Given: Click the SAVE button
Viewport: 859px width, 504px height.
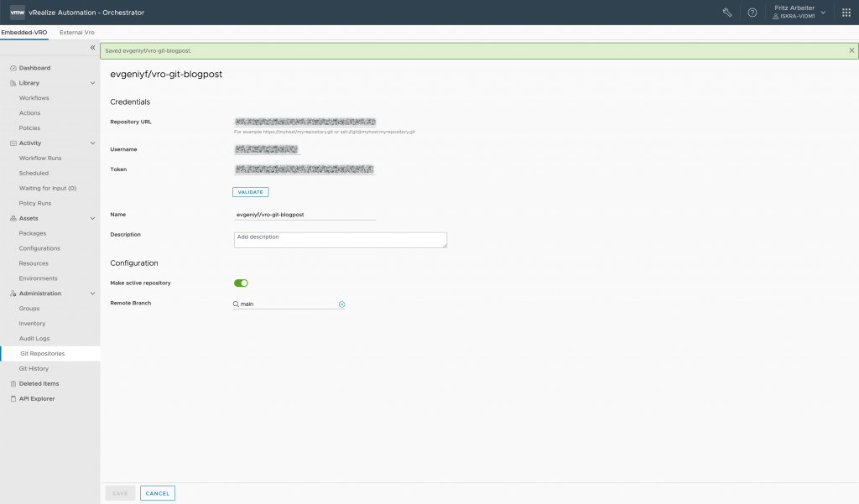Looking at the screenshot, I should point(120,493).
